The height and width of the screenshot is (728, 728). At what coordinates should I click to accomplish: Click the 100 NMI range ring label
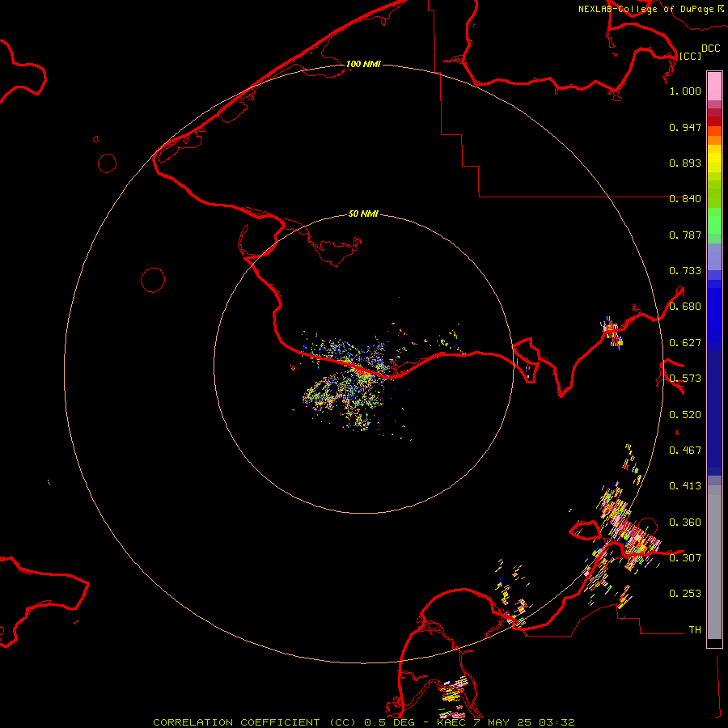point(363,64)
